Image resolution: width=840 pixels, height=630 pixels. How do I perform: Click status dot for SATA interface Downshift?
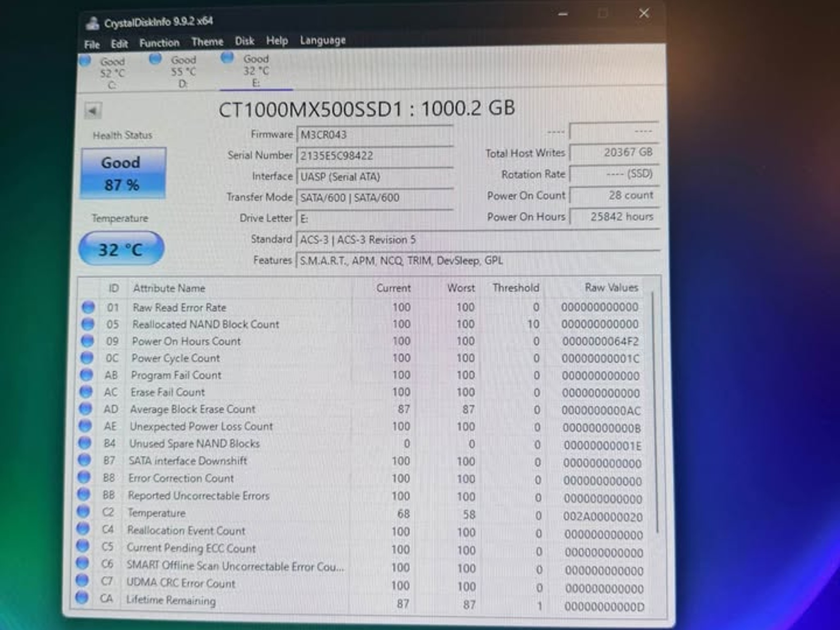click(84, 460)
